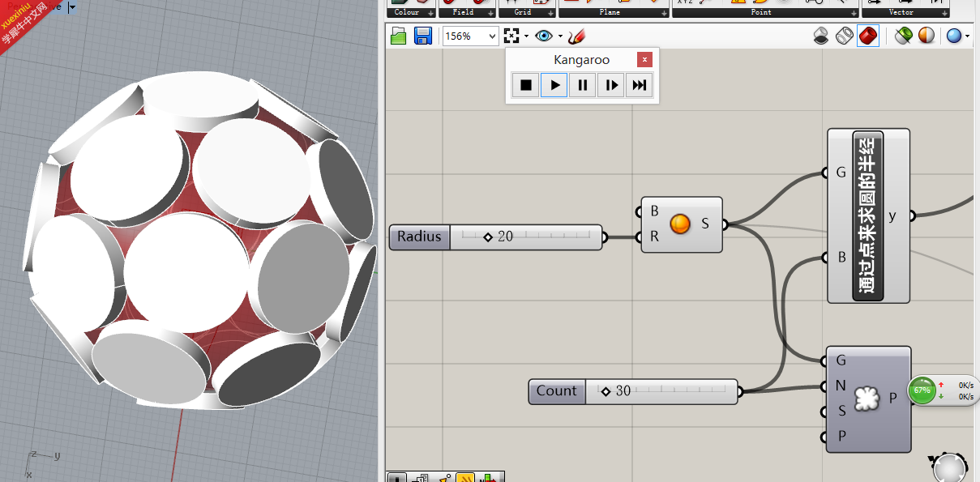Viewport: 980px width, 482px height.
Task: Select the Radius slider name label
Action: (x=420, y=237)
